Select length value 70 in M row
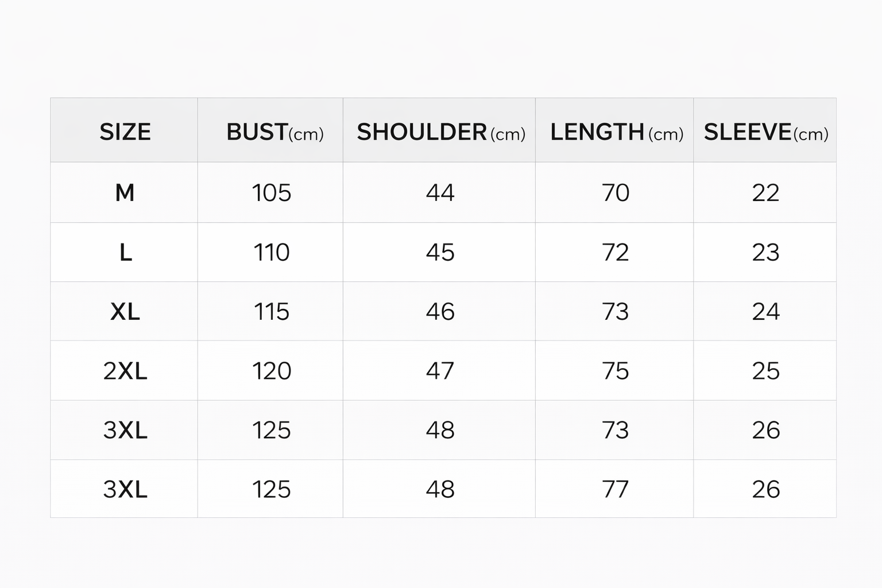 [616, 193]
